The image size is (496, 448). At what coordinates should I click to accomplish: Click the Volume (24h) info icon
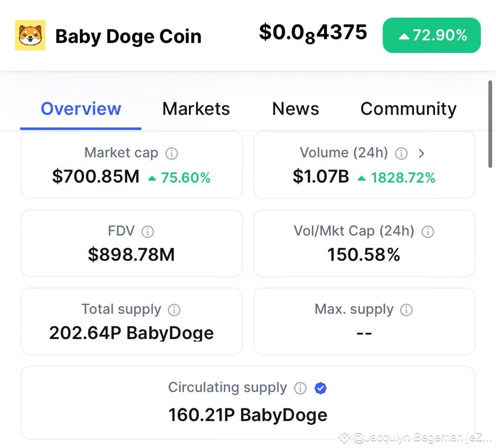[401, 154]
